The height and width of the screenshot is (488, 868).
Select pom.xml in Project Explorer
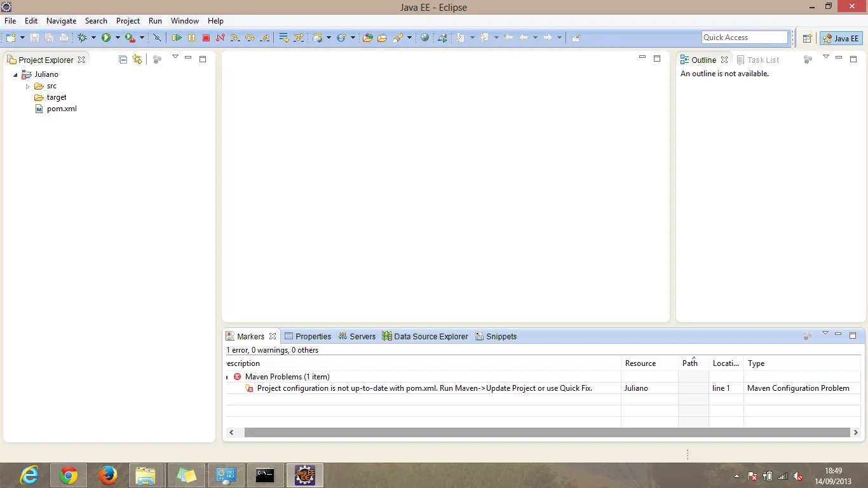click(56, 109)
